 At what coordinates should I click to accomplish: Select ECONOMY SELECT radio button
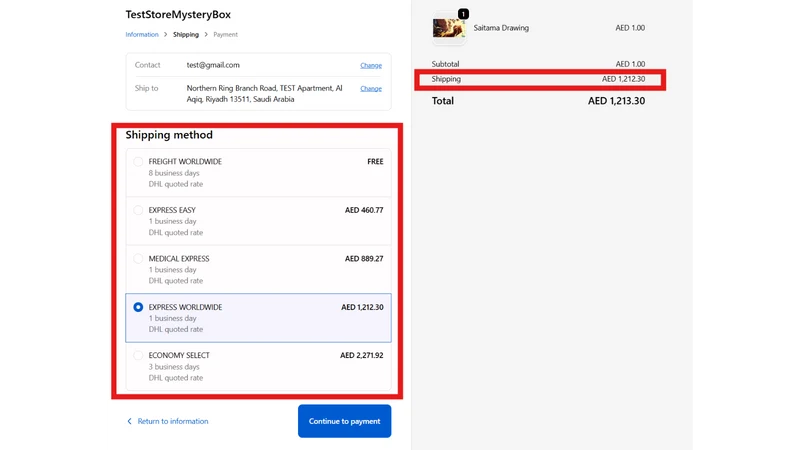(138, 356)
